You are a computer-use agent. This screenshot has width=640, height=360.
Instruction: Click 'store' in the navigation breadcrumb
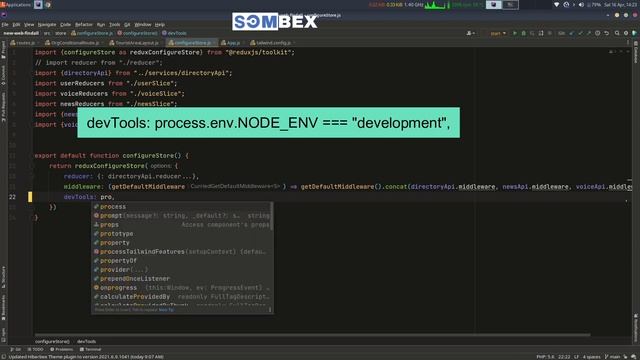pos(60,33)
